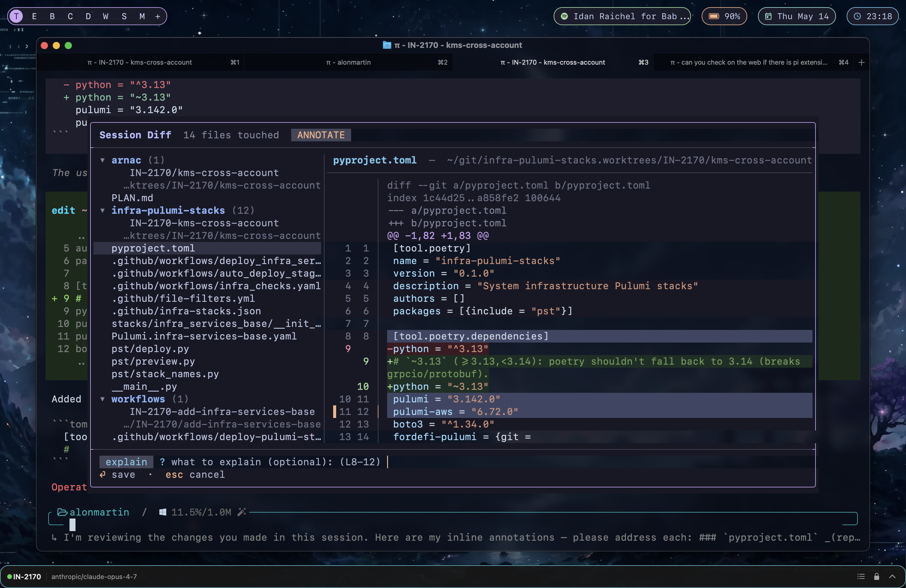Collapse the workflows group in the file tree
This screenshot has width=906, height=588.
click(x=102, y=399)
